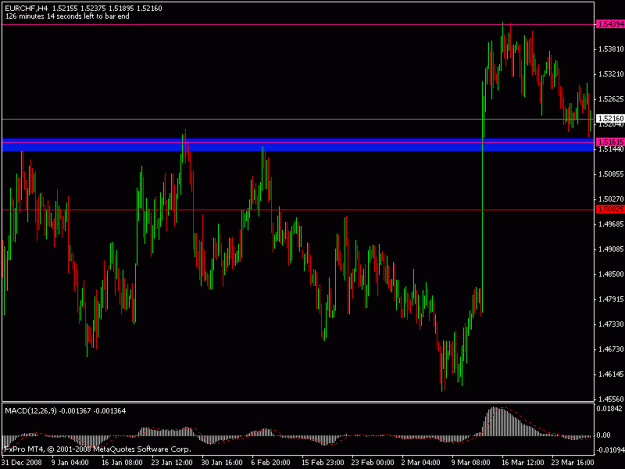Click the 1.45560 price axis value
625x469 pixels.
pyautogui.click(x=611, y=399)
